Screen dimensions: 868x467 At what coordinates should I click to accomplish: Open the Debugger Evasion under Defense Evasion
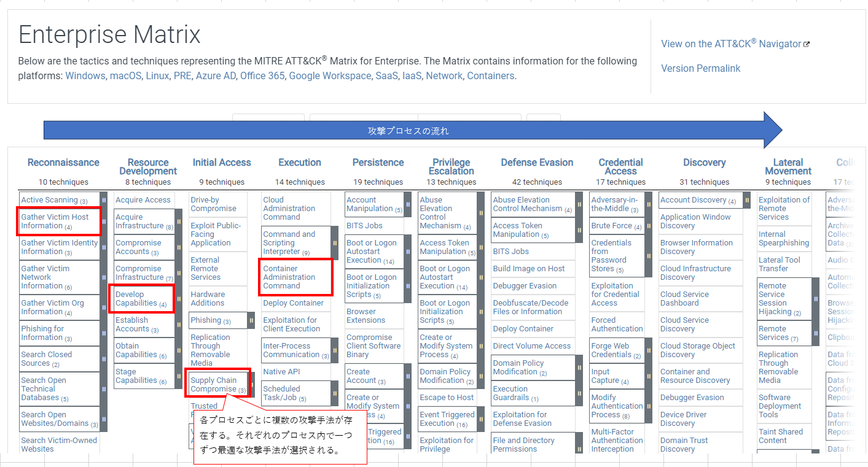click(x=525, y=286)
